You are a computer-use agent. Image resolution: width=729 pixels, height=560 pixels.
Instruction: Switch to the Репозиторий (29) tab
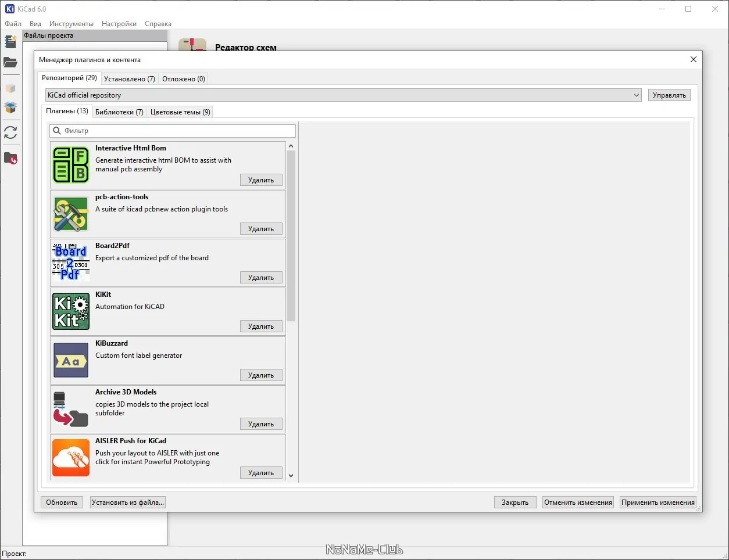tap(69, 78)
